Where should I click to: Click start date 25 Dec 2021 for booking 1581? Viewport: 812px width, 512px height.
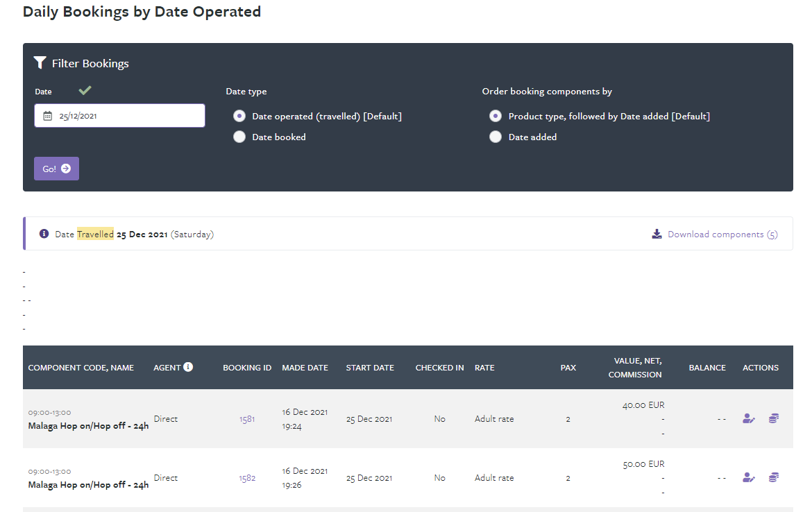pyautogui.click(x=369, y=419)
